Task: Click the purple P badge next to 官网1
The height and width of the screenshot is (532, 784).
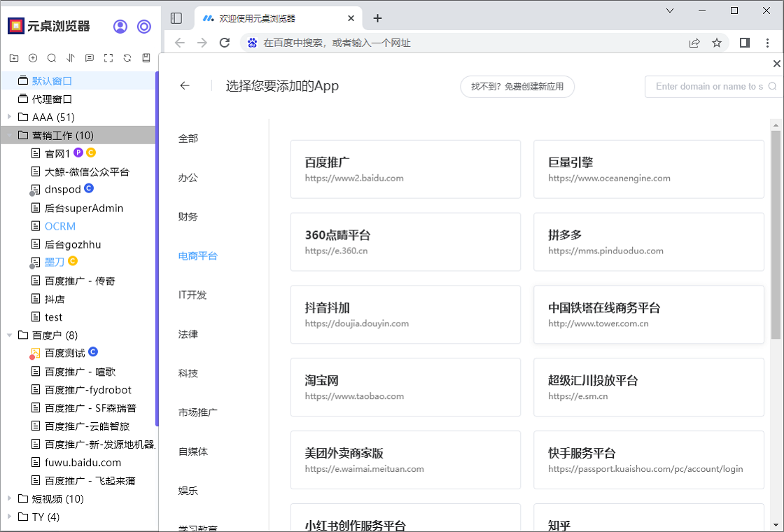Action: 78,153
